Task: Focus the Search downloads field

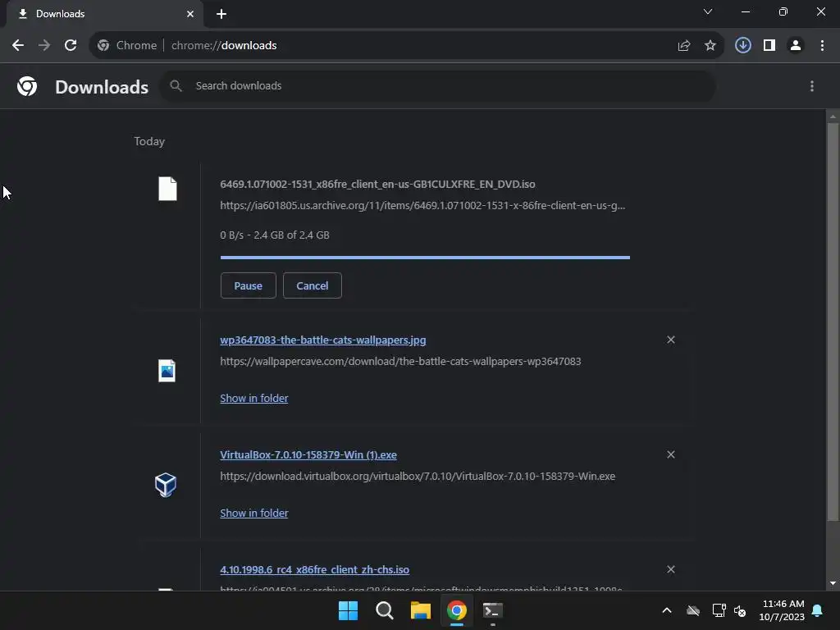Action: coord(438,86)
